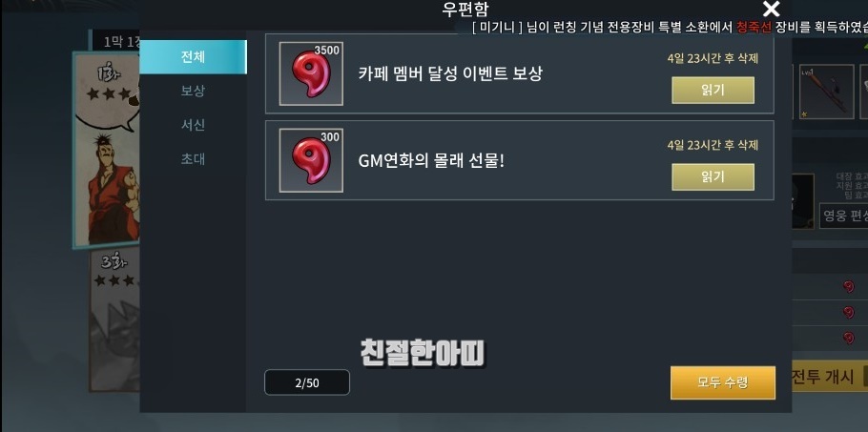Click the 3화 stage comic thumbnail
Viewport: 868px width, 432px height.
point(114,320)
